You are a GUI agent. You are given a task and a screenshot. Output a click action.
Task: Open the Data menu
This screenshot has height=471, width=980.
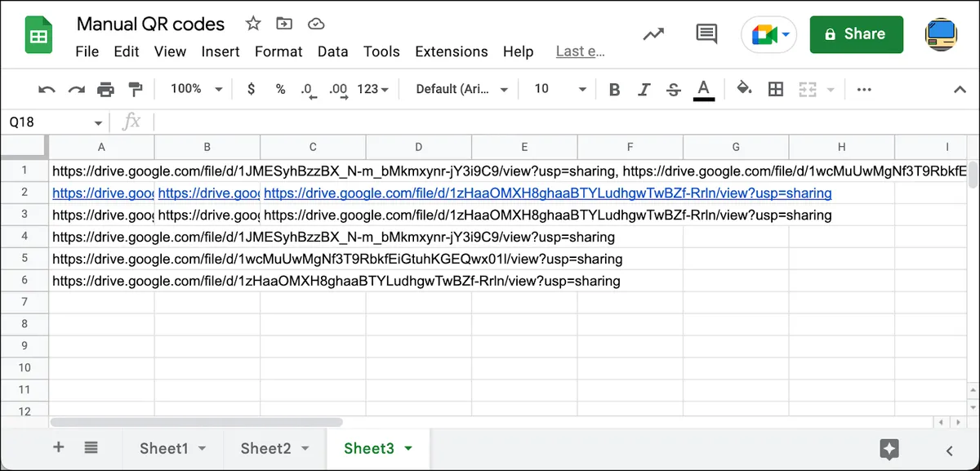332,51
